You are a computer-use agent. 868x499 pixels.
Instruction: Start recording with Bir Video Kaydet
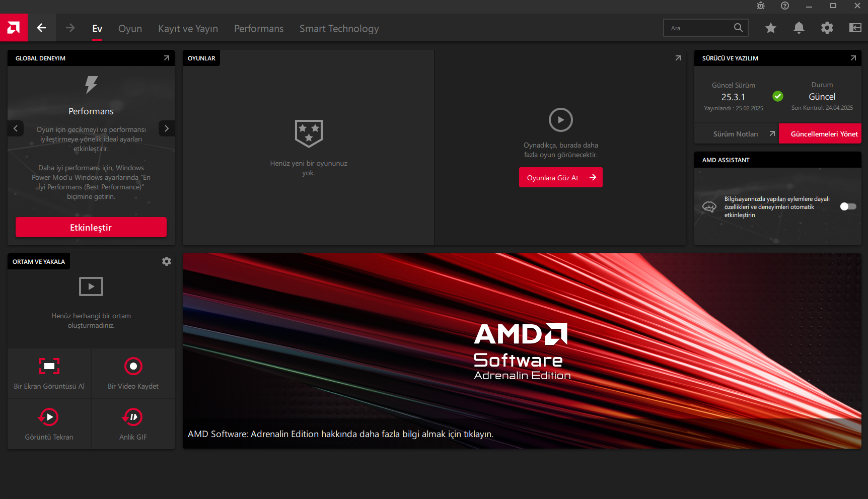point(133,373)
